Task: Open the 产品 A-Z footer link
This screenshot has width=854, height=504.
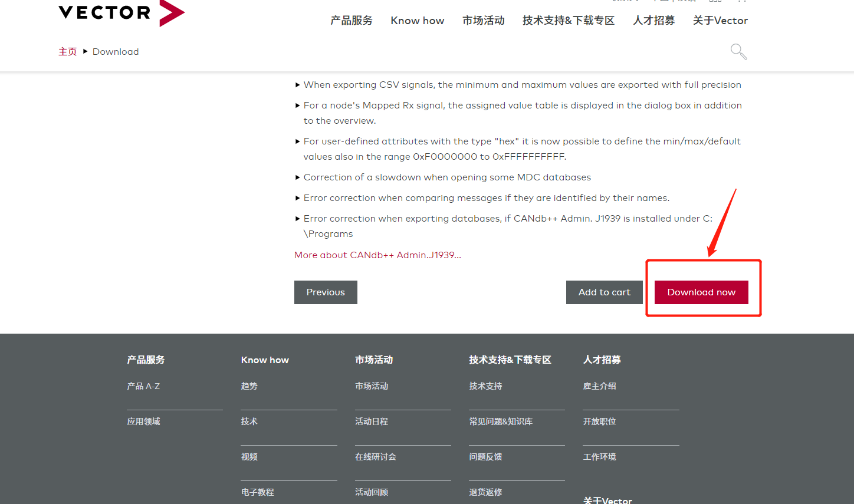Action: 143,386
